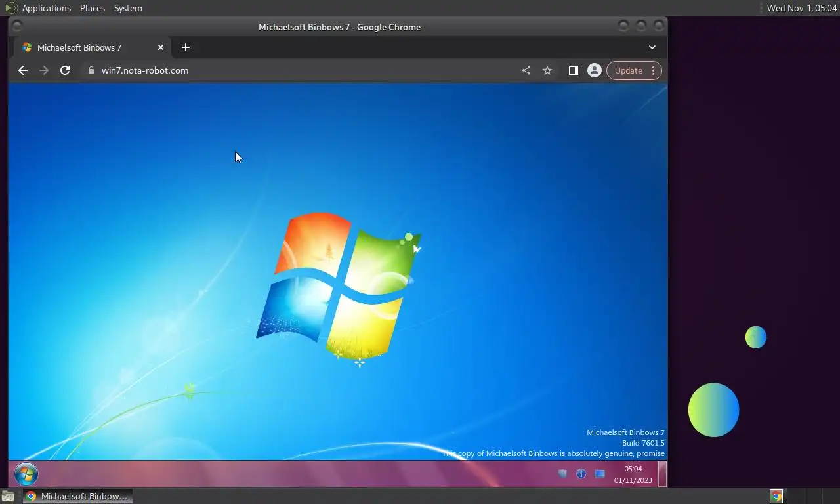Expand the tab search chevron

652,47
